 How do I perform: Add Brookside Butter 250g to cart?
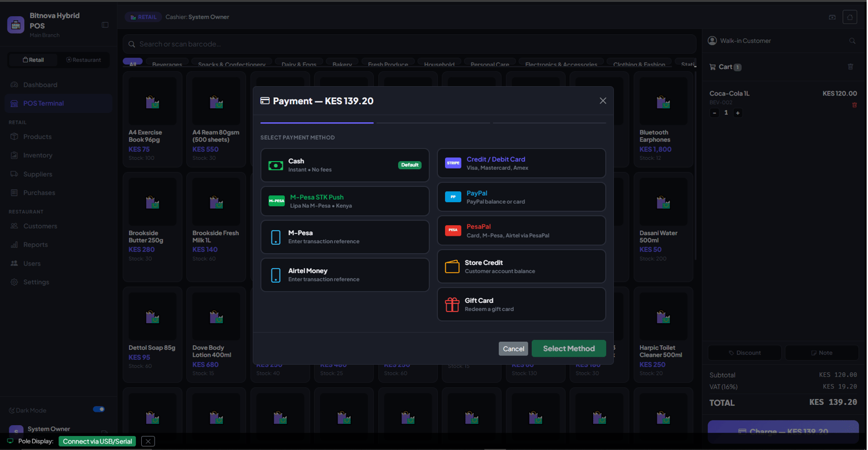[x=153, y=227]
